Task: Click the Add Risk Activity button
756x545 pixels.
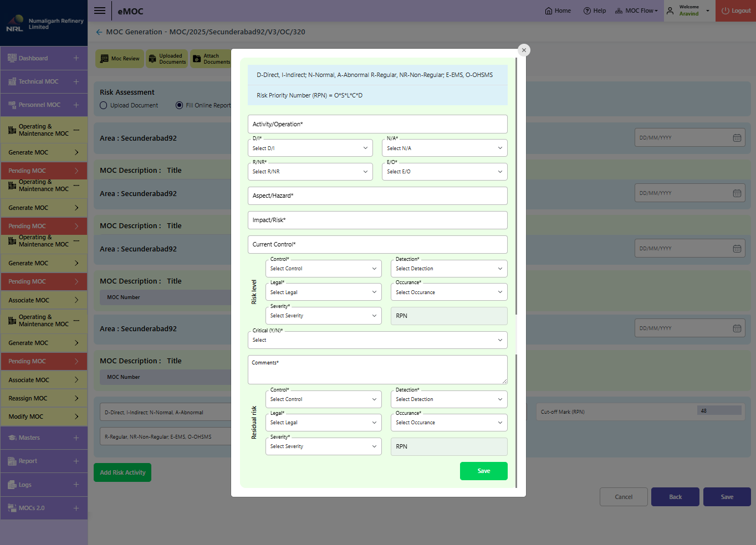Action: click(x=122, y=472)
